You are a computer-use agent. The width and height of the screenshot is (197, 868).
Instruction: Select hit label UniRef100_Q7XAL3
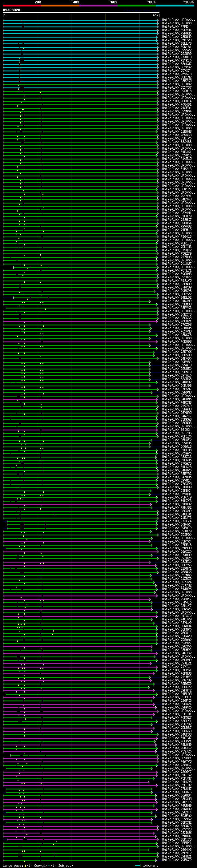(x=177, y=57)
